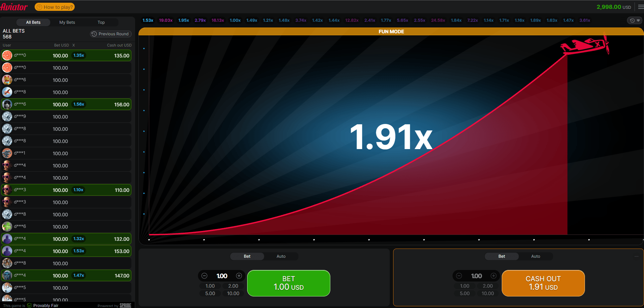Image resolution: width=644 pixels, height=308 pixels.
Task: Open the 12.82x round in history bar
Action: (352, 20)
